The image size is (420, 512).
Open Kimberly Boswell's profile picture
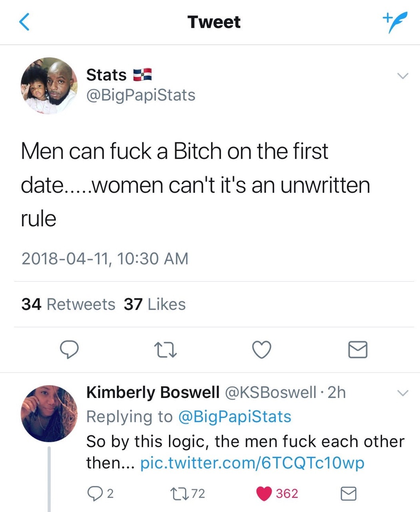[x=49, y=413]
